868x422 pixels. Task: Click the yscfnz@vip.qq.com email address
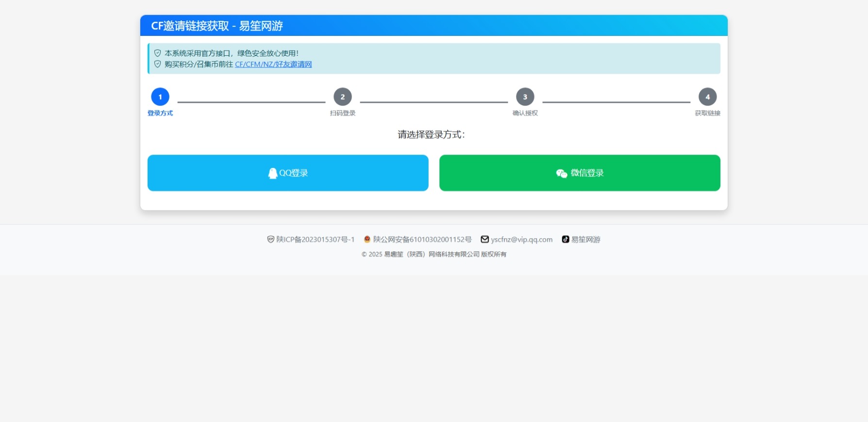tap(521, 240)
